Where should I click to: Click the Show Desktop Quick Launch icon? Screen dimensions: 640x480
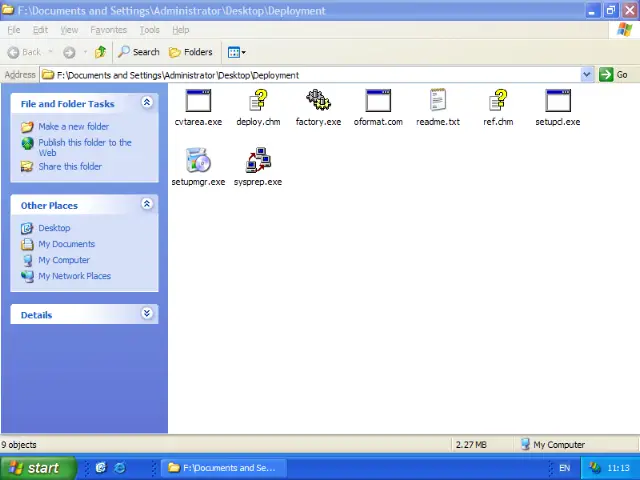[x=100, y=468]
